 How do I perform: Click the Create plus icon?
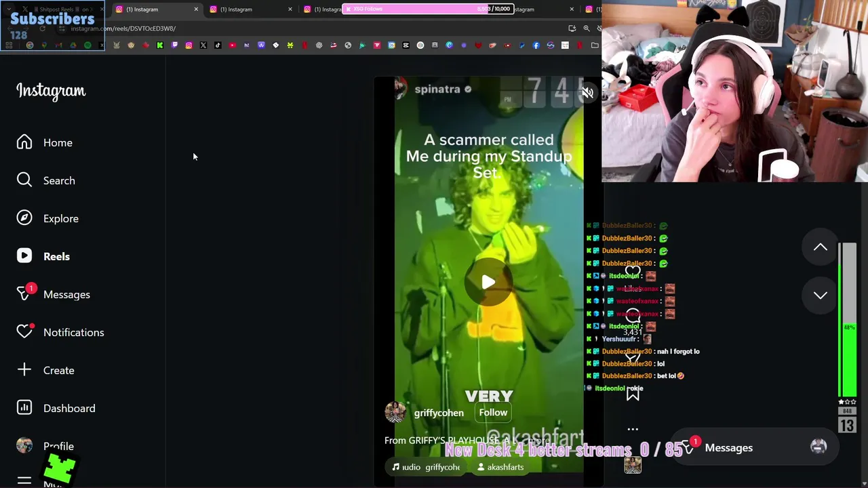coord(24,370)
